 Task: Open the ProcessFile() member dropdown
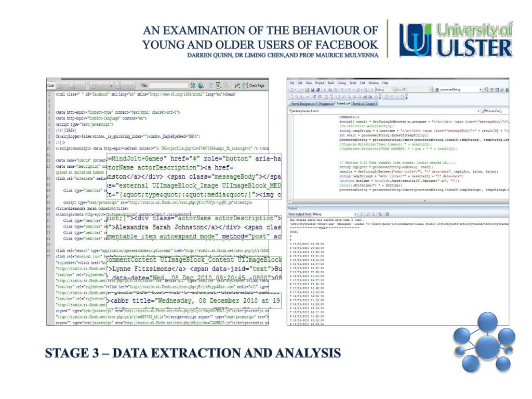[496, 111]
